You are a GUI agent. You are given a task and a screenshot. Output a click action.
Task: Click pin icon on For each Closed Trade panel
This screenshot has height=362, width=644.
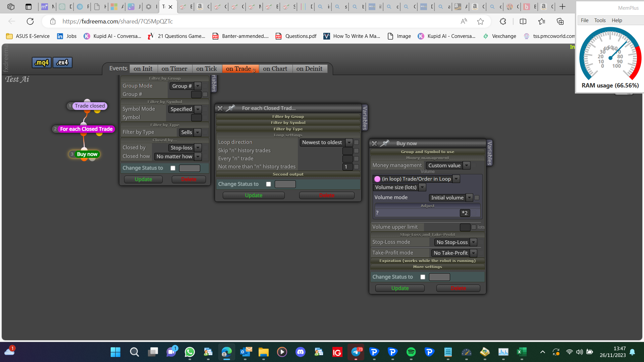tap(230, 108)
